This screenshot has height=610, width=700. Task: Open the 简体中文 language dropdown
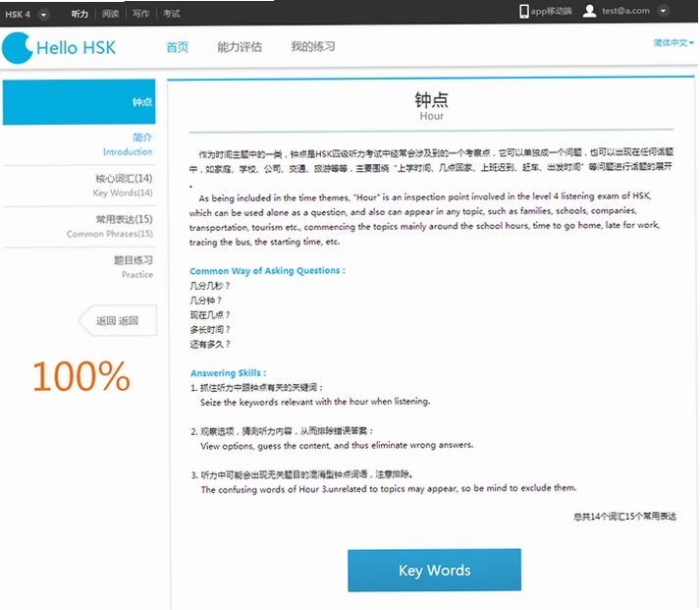click(x=673, y=43)
